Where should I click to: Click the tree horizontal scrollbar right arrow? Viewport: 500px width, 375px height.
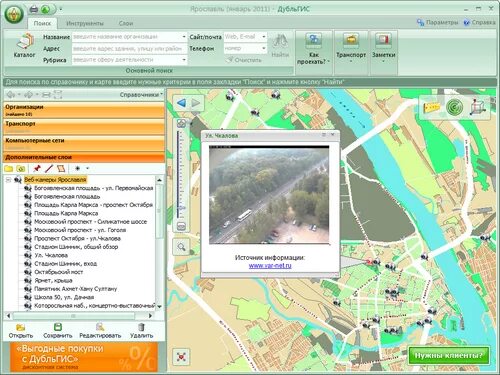[150, 315]
